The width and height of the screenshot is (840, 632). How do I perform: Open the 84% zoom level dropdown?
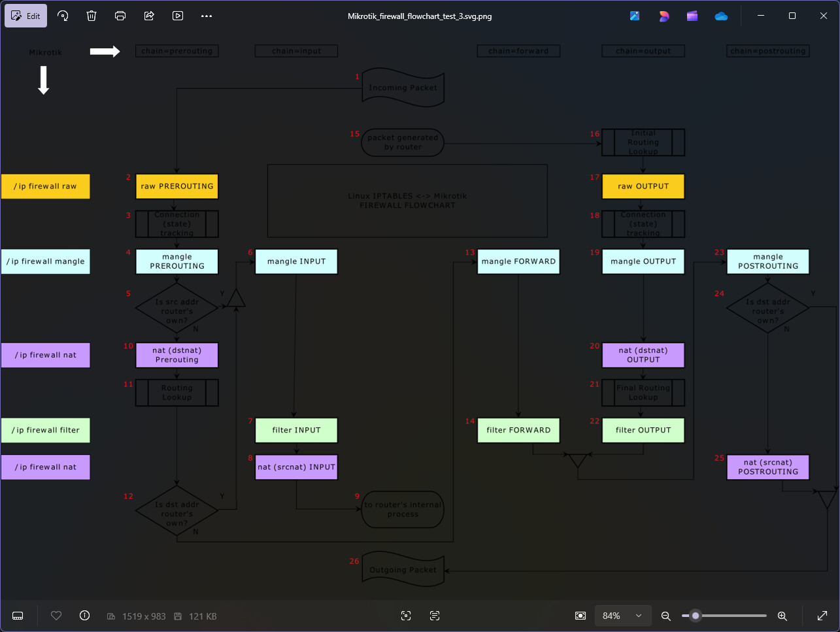[x=623, y=616]
